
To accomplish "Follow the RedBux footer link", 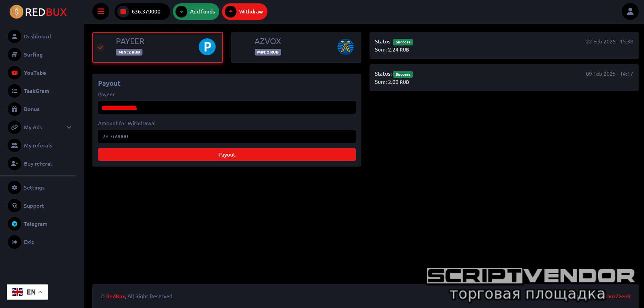I will pos(116,296).
